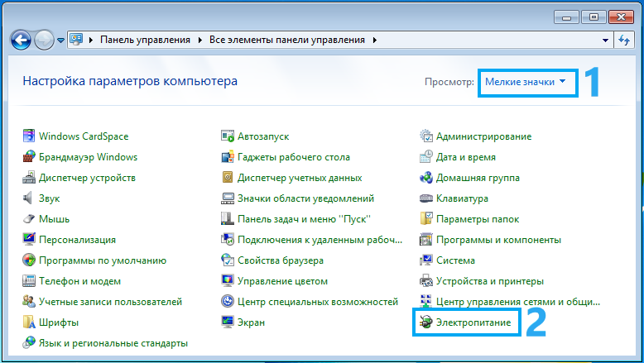644x363 pixels.
Task: Open the Электропитание power icon
Action: click(426, 322)
